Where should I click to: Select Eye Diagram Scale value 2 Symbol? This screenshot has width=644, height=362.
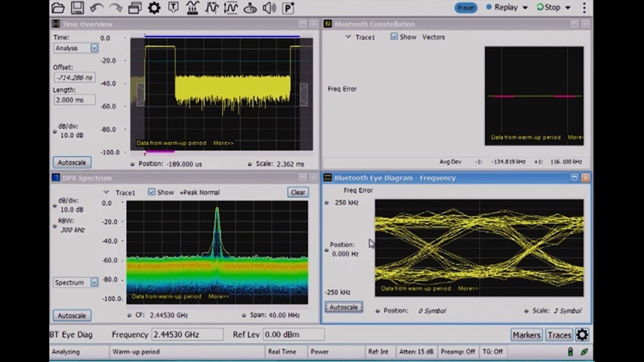coord(568,311)
